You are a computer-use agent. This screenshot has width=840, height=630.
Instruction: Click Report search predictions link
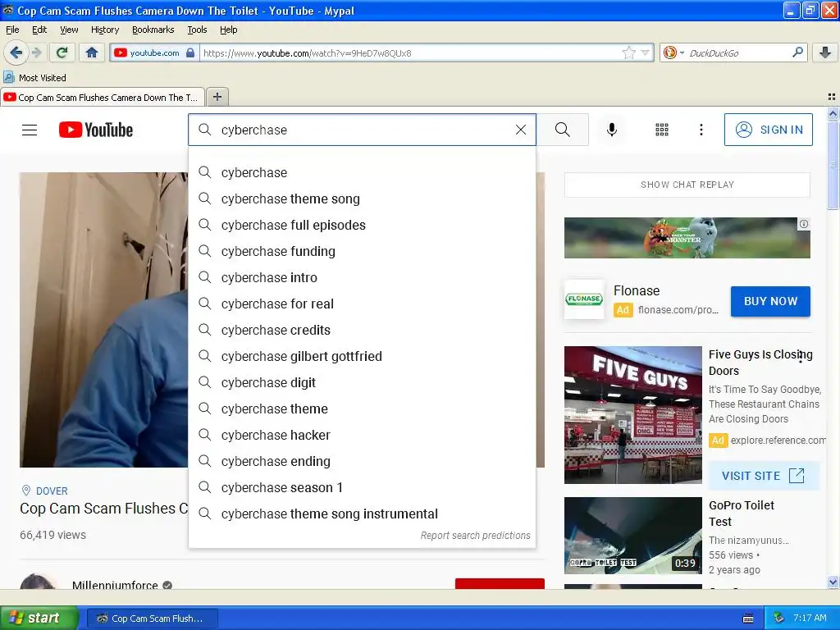pos(475,535)
